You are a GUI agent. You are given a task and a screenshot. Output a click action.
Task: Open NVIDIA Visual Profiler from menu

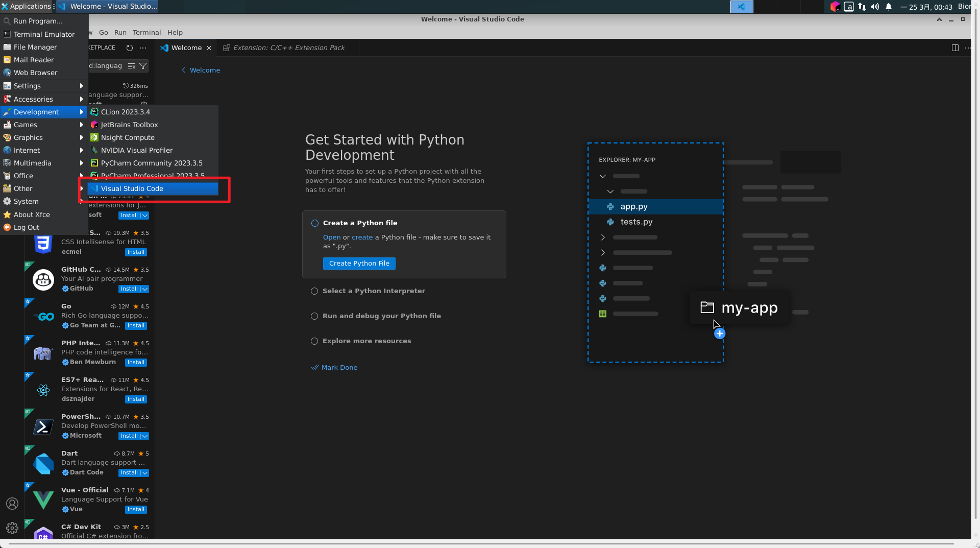point(153,150)
